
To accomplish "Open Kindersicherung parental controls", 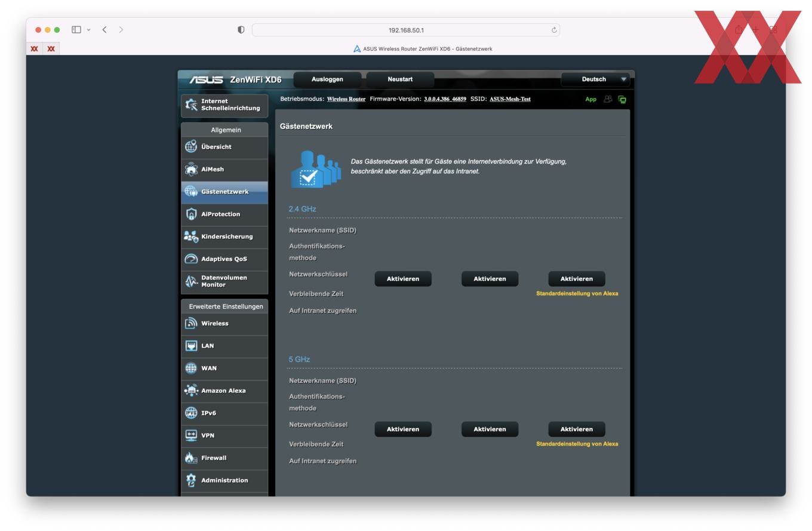I will [224, 237].
